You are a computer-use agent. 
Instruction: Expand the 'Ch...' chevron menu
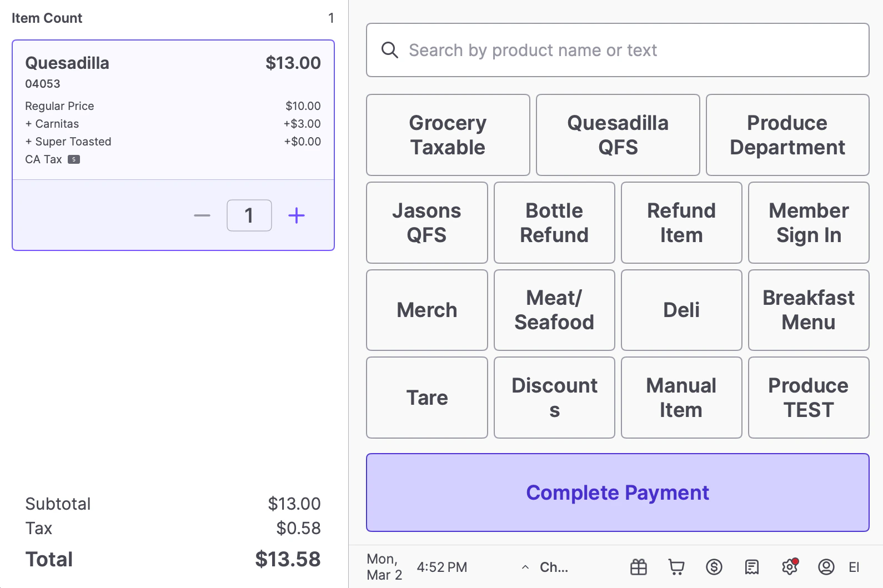coord(525,567)
